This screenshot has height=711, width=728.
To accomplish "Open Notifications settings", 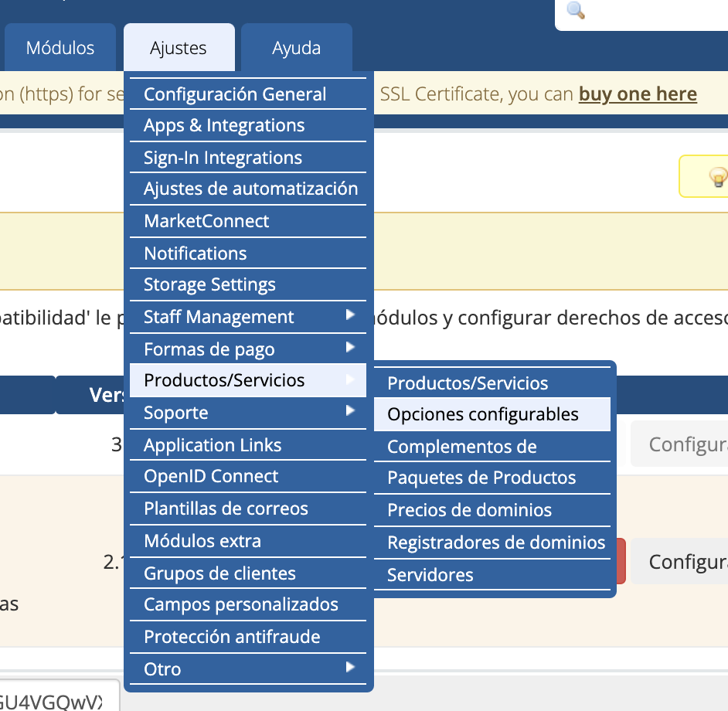I will 248,253.
